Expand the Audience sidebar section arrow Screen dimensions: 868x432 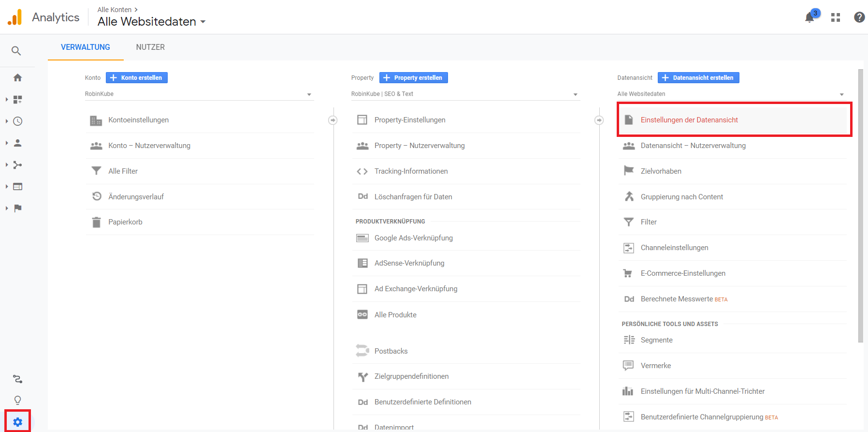(x=7, y=143)
